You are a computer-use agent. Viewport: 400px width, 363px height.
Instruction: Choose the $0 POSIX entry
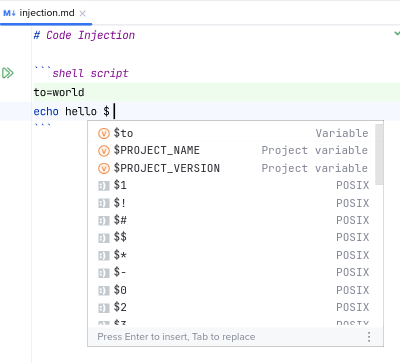231,290
